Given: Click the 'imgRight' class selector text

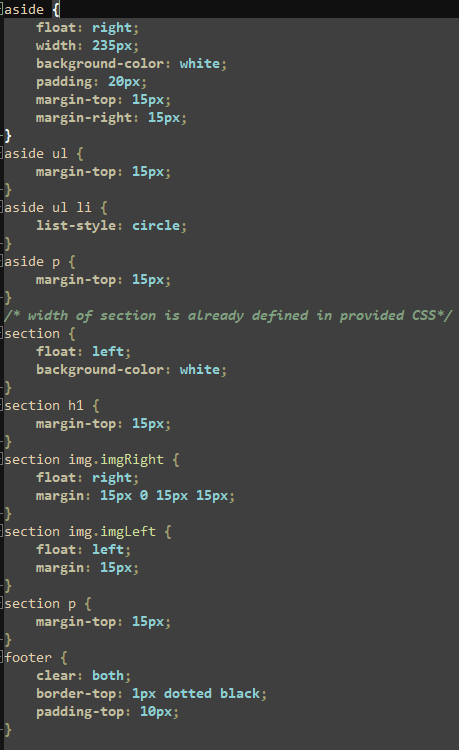Looking at the screenshot, I should click(132, 460).
